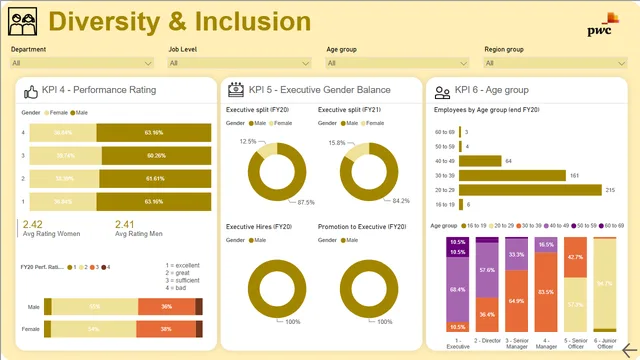Viewport: 640px width, 360px height.
Task: Click the Diversity & Inclusion people icon
Action: point(22,22)
